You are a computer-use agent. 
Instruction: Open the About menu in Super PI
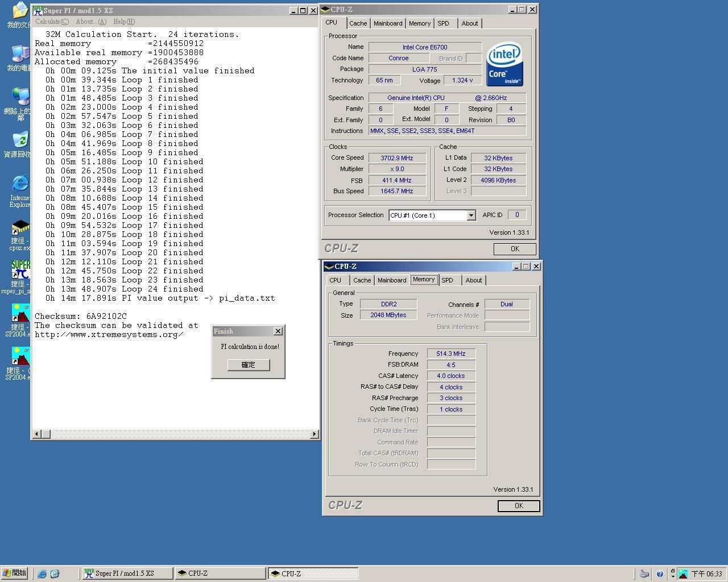click(91, 22)
